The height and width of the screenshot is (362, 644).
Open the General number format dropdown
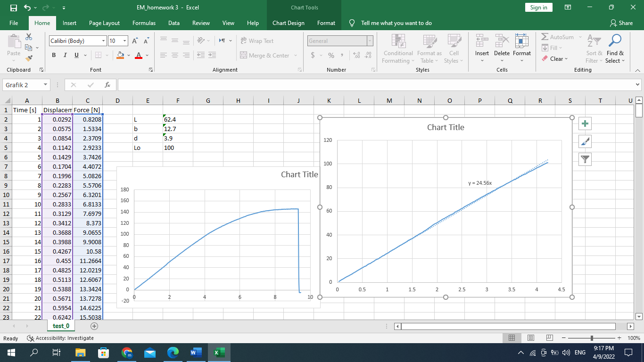[370, 41]
